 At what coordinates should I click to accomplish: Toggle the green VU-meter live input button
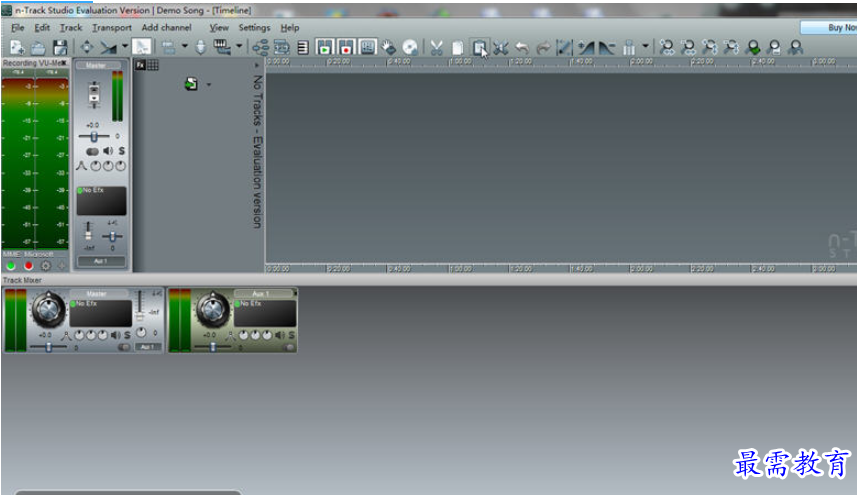click(10, 266)
